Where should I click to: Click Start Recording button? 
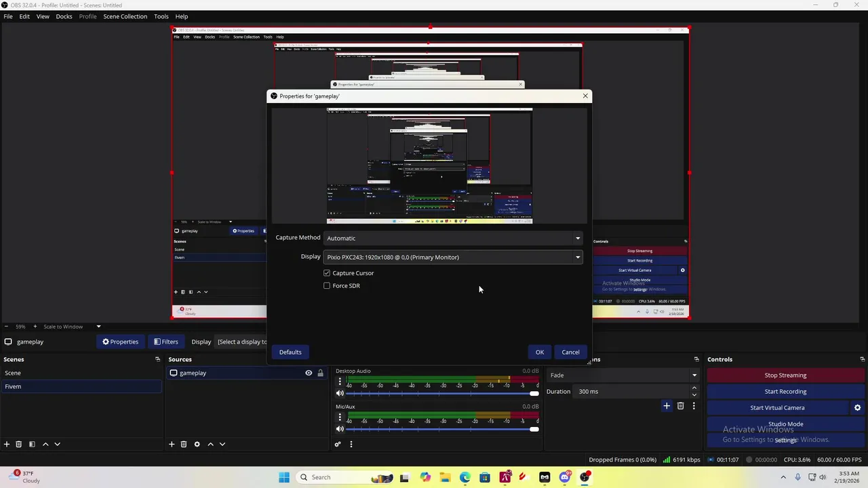point(785,391)
